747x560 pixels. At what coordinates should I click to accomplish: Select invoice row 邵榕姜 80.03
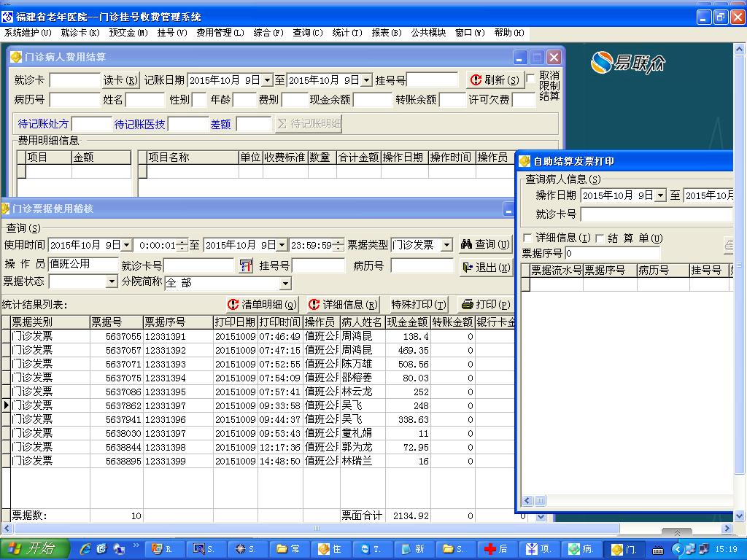tap(260, 378)
